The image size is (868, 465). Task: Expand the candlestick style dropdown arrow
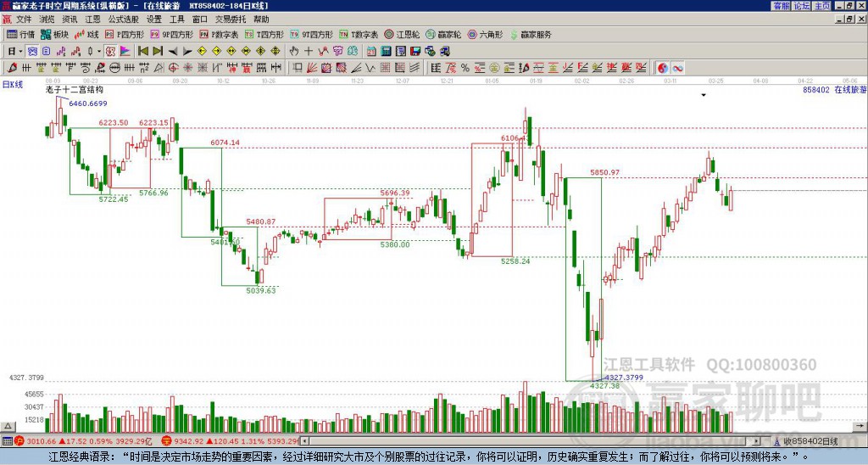(x=98, y=52)
